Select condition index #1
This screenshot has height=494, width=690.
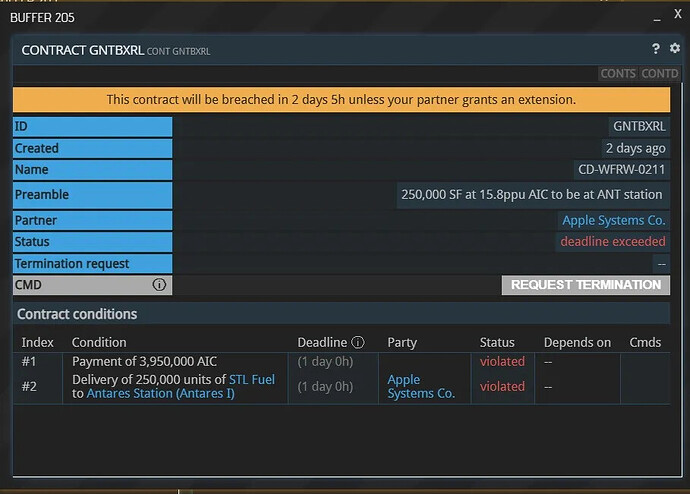(29, 361)
